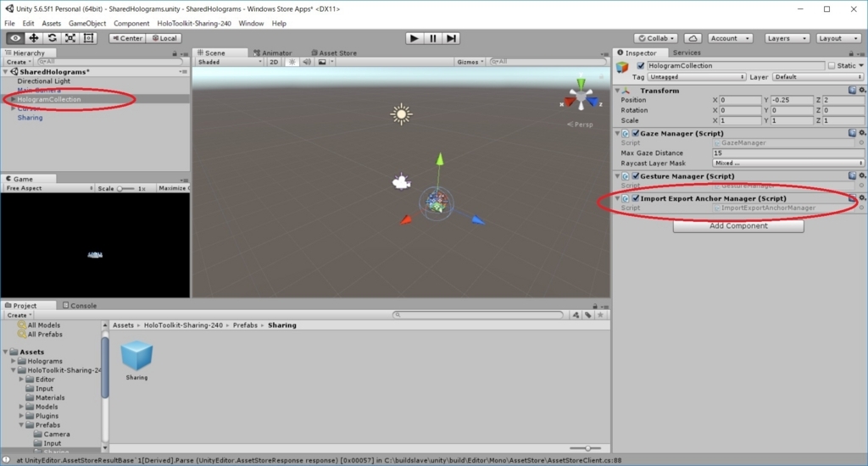Select the camera object in scene view
Screen dimensions: 868x466
pos(401,181)
